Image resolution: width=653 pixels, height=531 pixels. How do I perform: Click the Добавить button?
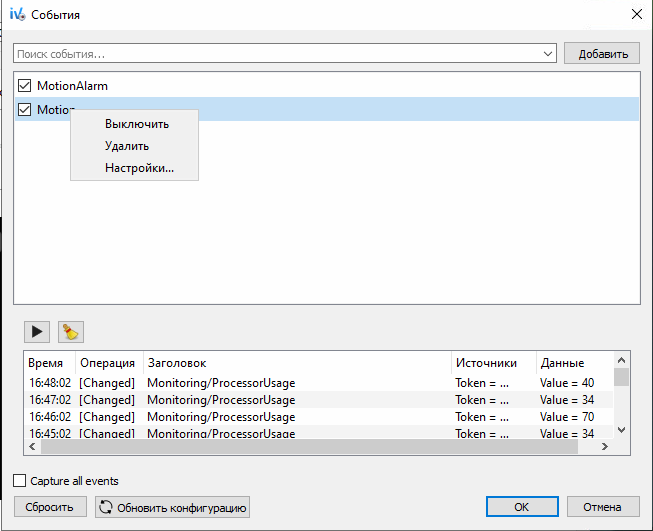click(x=602, y=53)
